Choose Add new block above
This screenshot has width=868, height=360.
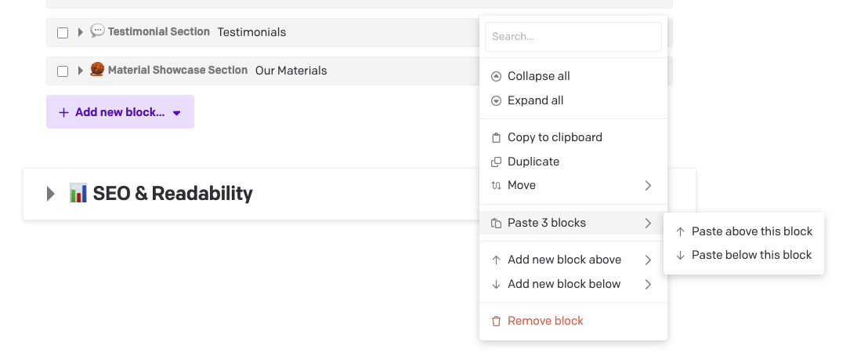coord(564,260)
